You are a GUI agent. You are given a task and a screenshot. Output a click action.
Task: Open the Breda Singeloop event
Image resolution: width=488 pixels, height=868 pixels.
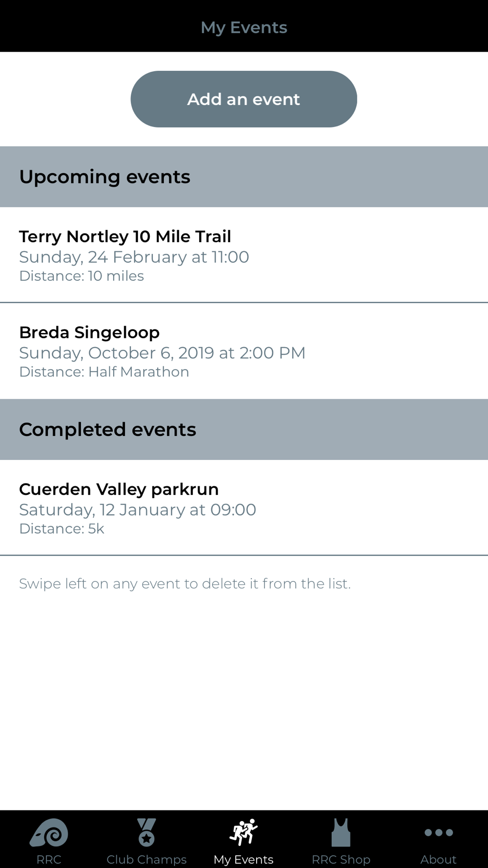pyautogui.click(x=244, y=351)
